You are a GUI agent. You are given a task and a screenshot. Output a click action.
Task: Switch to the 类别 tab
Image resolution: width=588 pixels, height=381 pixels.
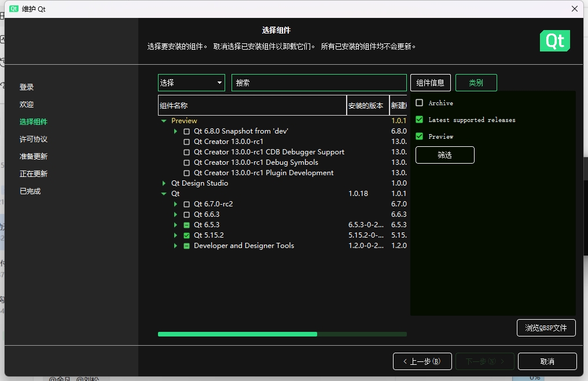coord(476,83)
